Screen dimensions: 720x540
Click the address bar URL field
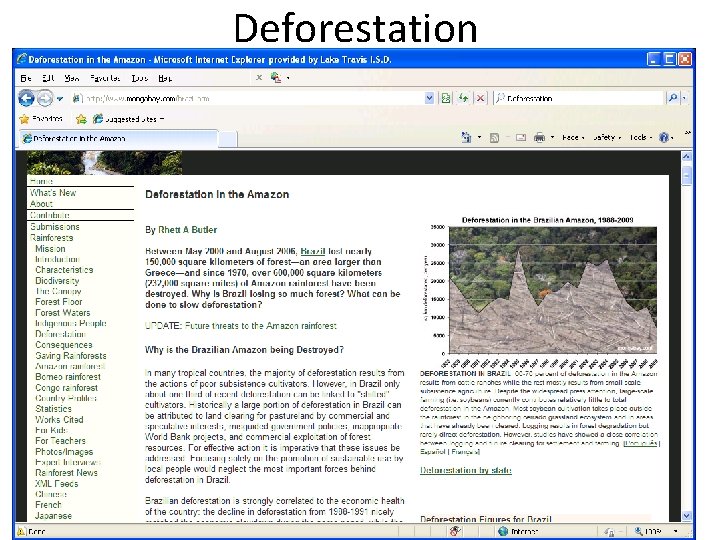[247, 98]
